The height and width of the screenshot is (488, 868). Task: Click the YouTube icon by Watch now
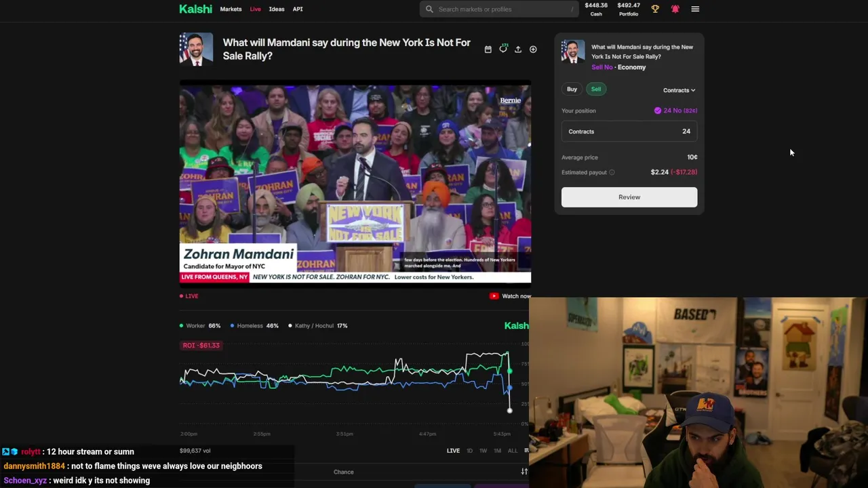494,296
